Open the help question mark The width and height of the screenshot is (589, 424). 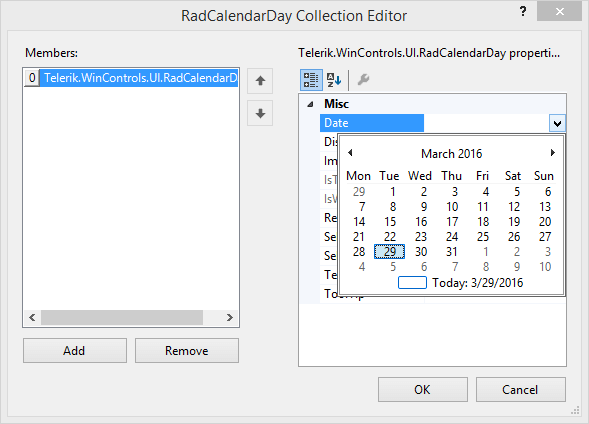[x=523, y=11]
